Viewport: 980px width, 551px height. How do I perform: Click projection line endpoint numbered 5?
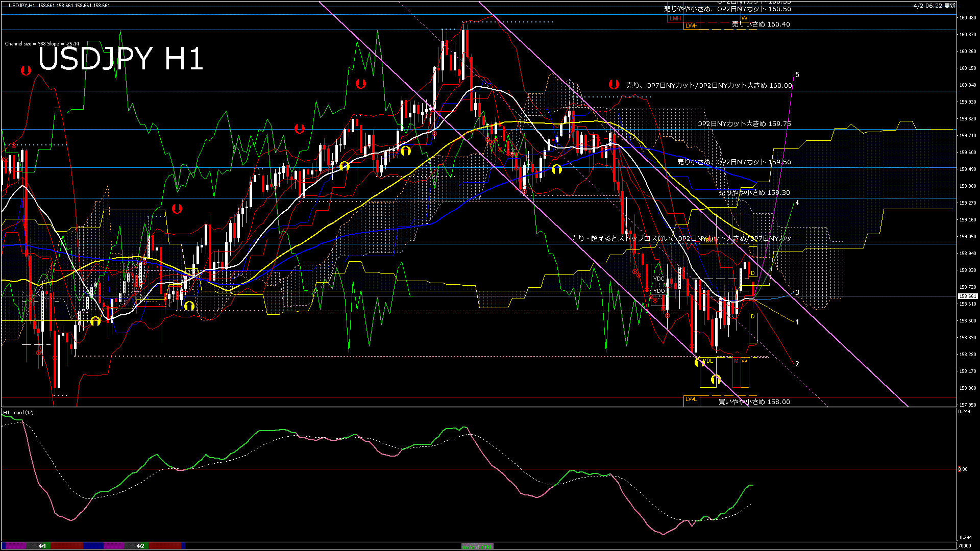(x=797, y=75)
